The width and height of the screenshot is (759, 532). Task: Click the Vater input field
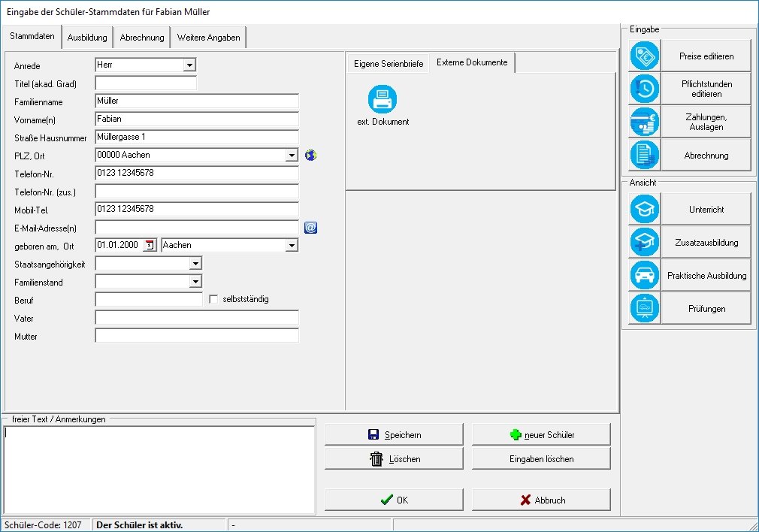[197, 318]
